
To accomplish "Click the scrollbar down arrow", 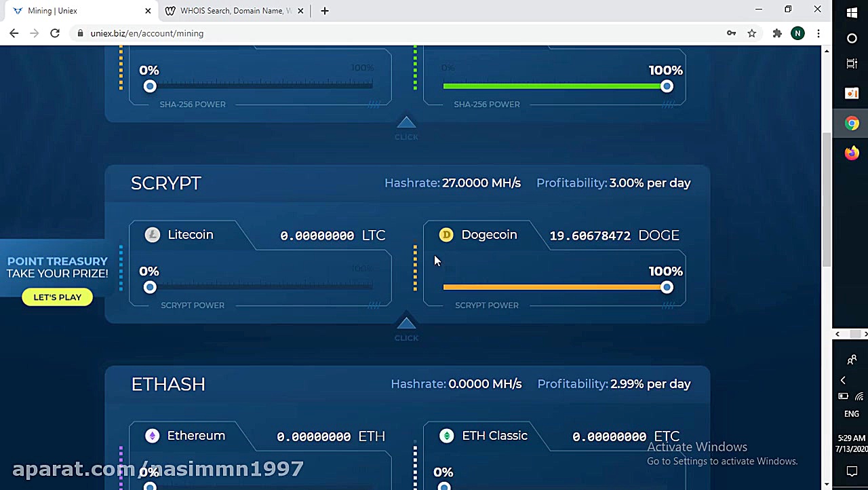I will tap(827, 485).
